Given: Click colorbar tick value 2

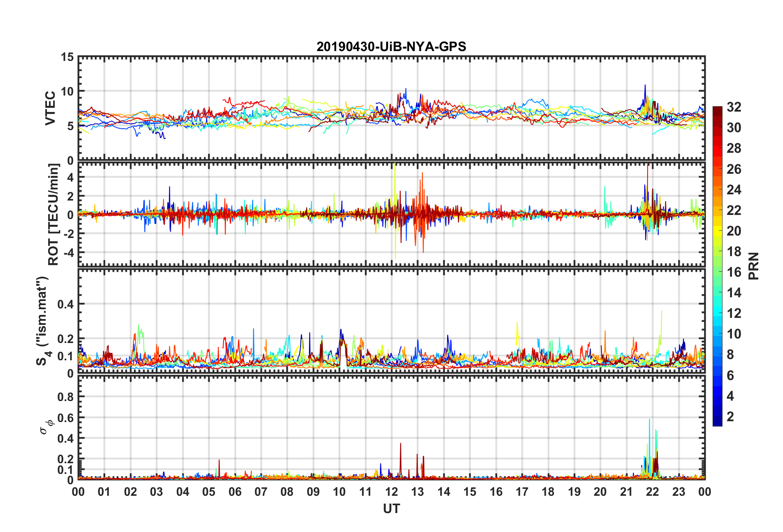Looking at the screenshot, I should 730,417.
